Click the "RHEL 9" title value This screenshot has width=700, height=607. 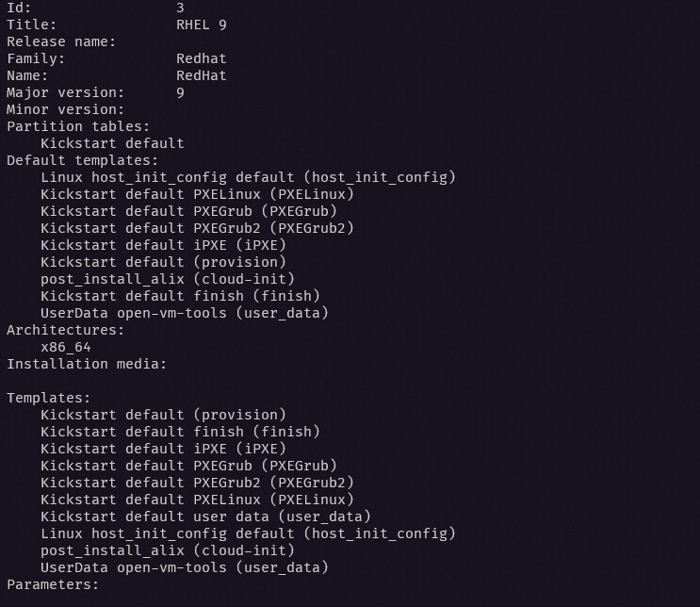(201, 25)
